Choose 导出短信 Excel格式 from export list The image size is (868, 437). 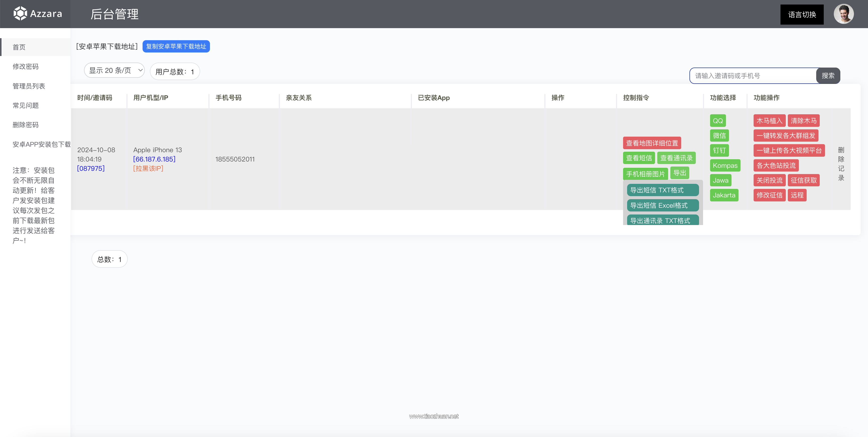pyautogui.click(x=663, y=205)
